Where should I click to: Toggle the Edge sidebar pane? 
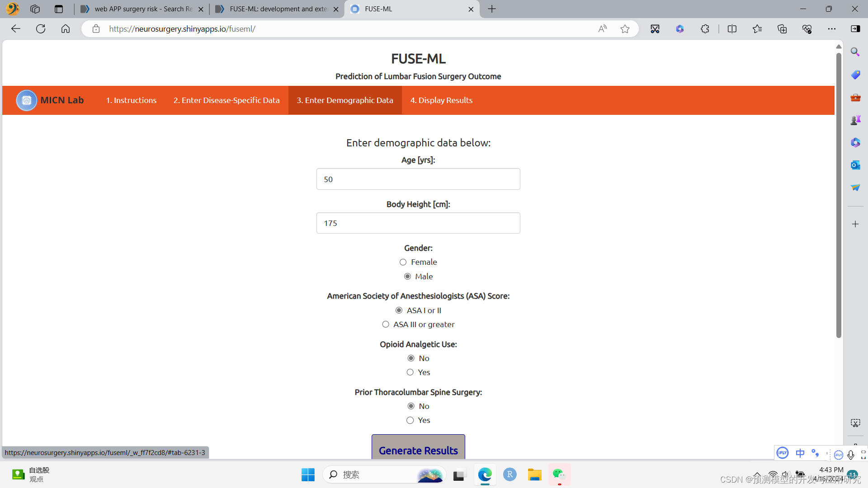tap(855, 29)
